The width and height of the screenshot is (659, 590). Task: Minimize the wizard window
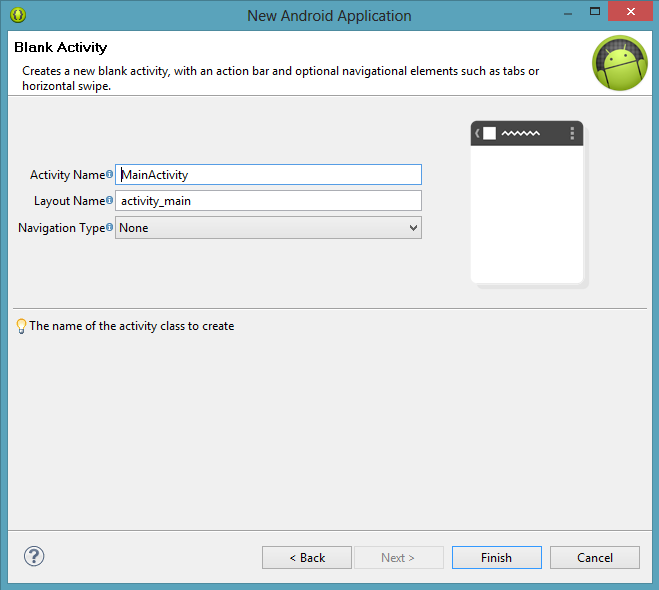pyautogui.click(x=568, y=13)
